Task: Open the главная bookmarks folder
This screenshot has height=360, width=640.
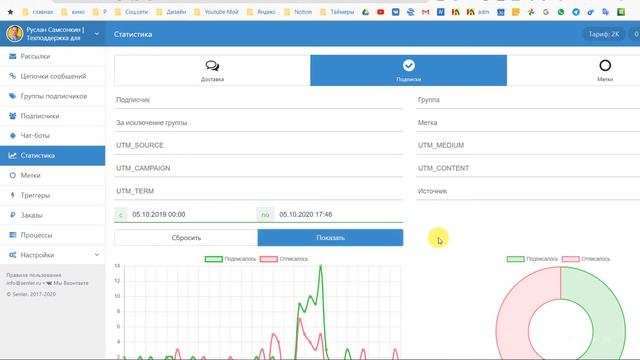Action: (x=38, y=12)
